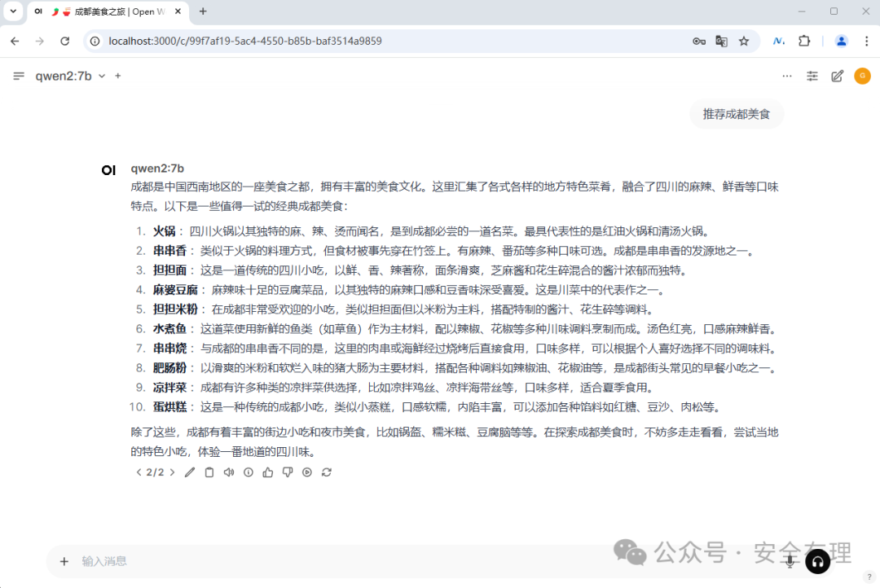Start voice input with the microphone
Screen dimensions: 880x588
790,561
